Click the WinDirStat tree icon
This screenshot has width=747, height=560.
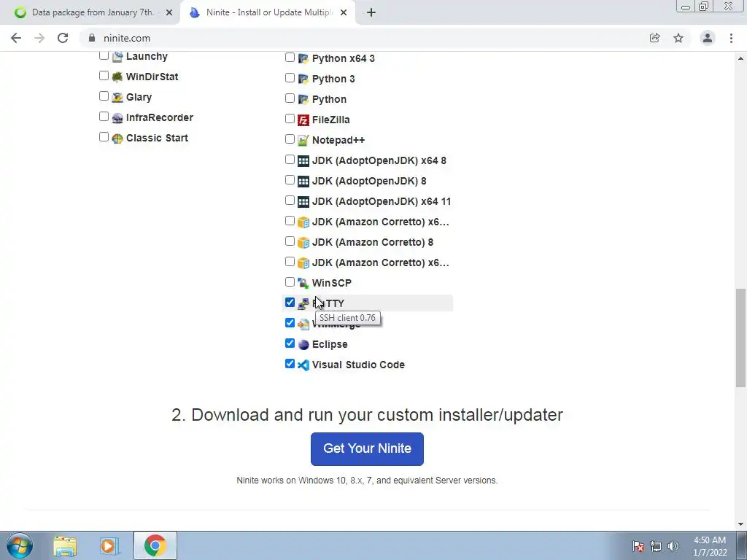(117, 77)
